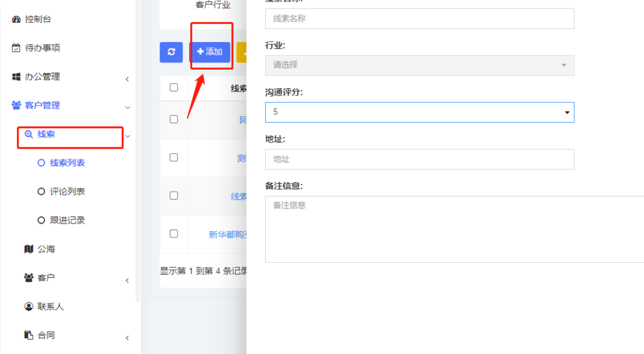The height and width of the screenshot is (354, 644).
Task: Tick checkbox for row starting with 测
Action: [173, 158]
